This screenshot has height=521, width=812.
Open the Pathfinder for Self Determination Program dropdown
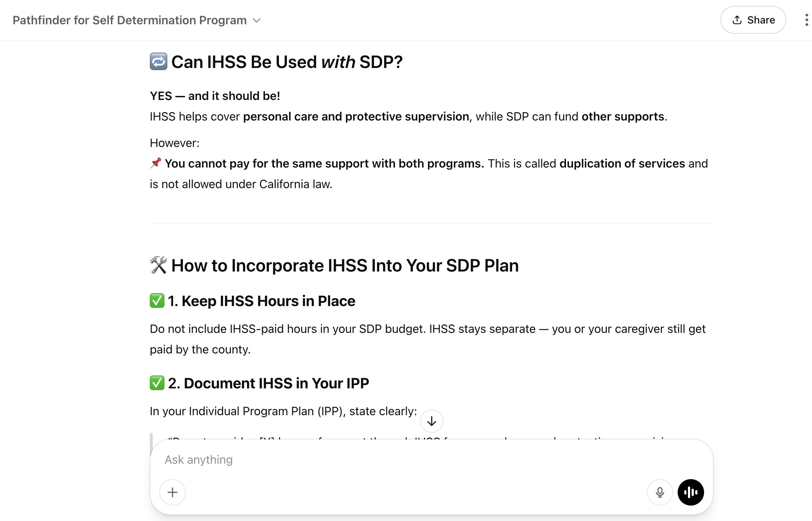pyautogui.click(x=136, y=20)
